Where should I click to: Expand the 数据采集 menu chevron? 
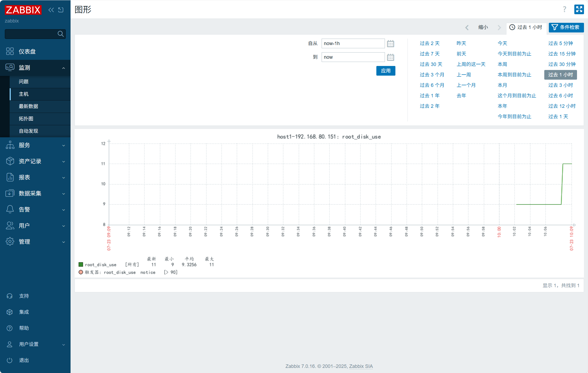[64, 194]
